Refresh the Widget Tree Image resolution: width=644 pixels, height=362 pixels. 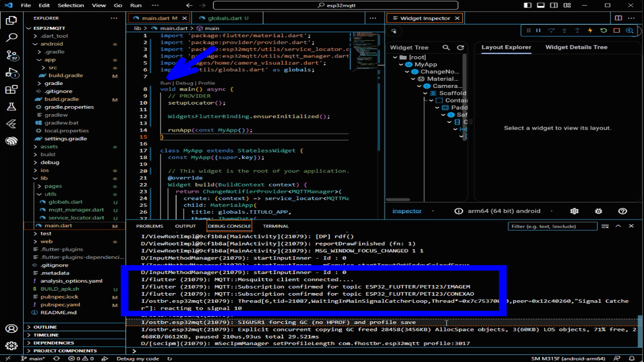pos(460,48)
